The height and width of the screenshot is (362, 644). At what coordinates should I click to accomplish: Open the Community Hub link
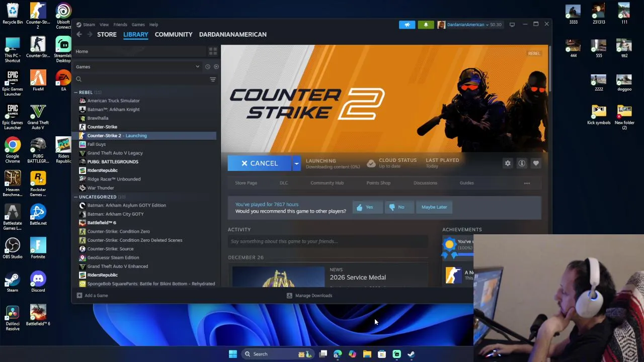(x=327, y=183)
